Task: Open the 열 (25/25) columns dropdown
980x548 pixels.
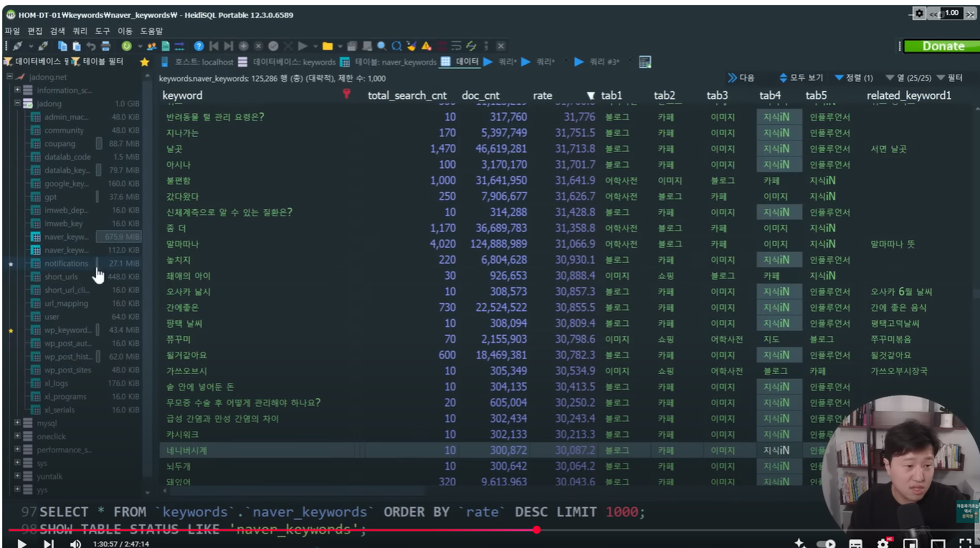Action: point(908,77)
